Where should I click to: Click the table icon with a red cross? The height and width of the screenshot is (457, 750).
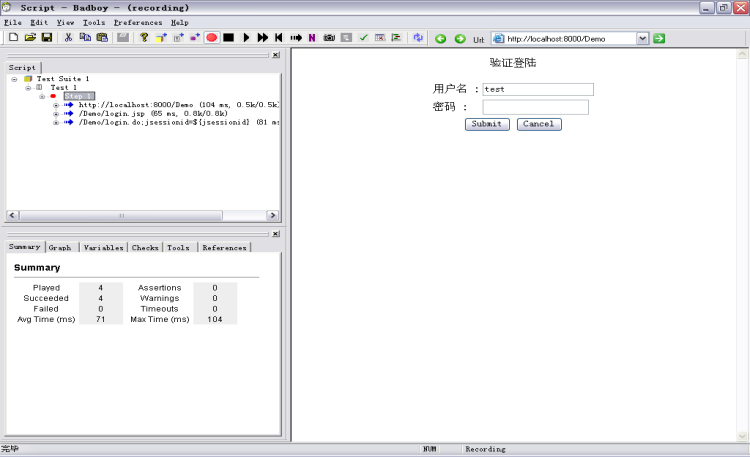tap(380, 37)
